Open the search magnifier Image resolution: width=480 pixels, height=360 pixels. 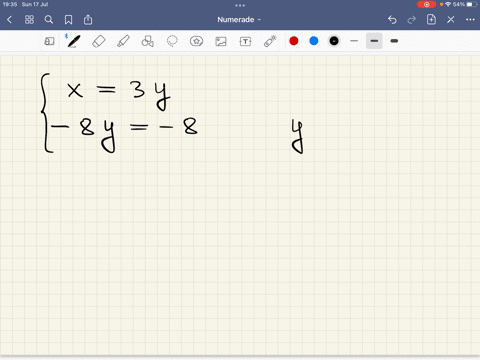click(x=49, y=20)
